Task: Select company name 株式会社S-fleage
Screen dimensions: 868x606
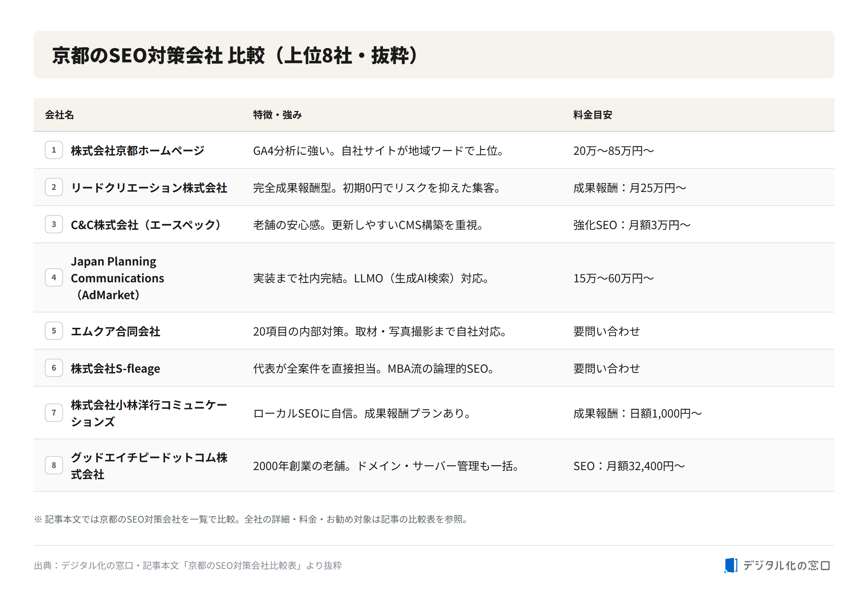Action: pos(115,369)
